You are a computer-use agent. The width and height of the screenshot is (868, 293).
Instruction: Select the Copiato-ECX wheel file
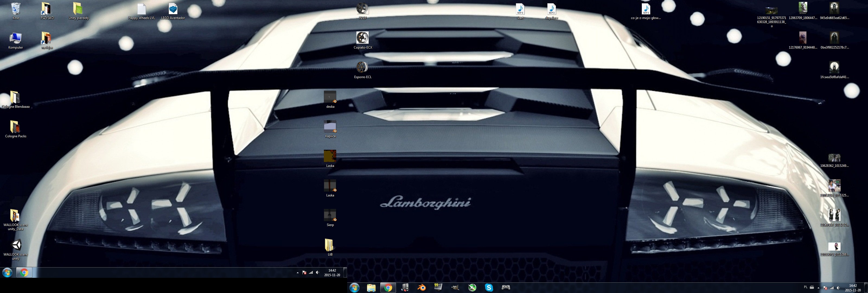pyautogui.click(x=363, y=39)
